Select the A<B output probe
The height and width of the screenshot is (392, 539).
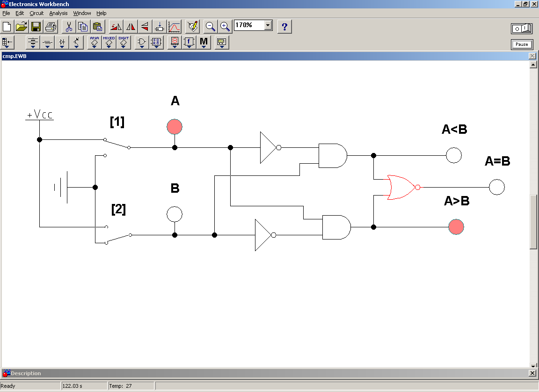pos(454,155)
